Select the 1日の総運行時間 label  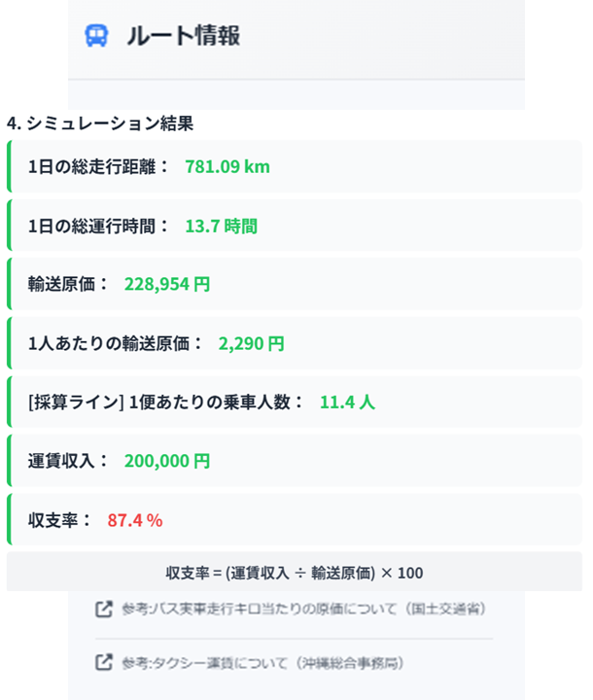coord(99,226)
